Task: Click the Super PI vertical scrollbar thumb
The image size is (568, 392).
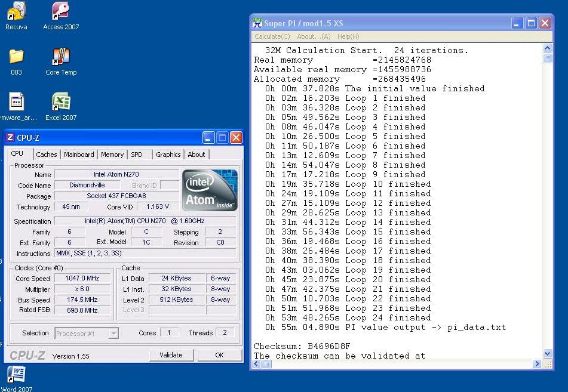Action: (548, 58)
